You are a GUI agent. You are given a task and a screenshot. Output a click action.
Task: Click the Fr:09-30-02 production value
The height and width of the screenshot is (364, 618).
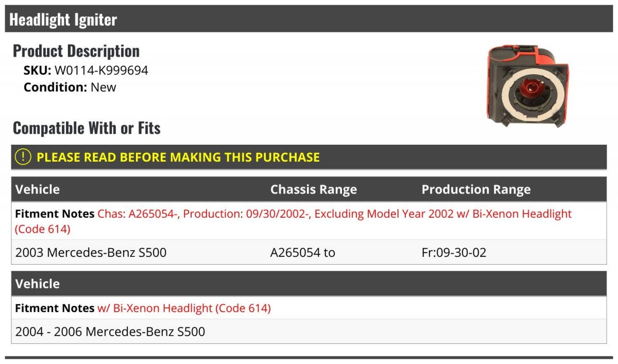[x=454, y=252]
